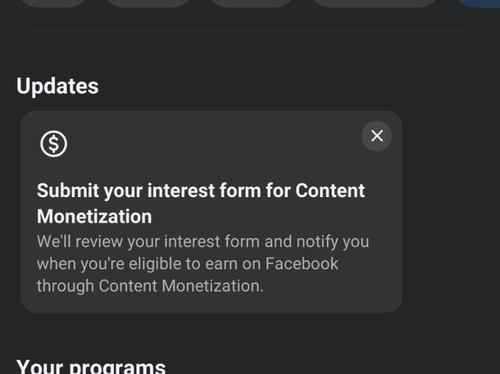
Task: Tap the first gray pill button at top
Action: (53, 3)
